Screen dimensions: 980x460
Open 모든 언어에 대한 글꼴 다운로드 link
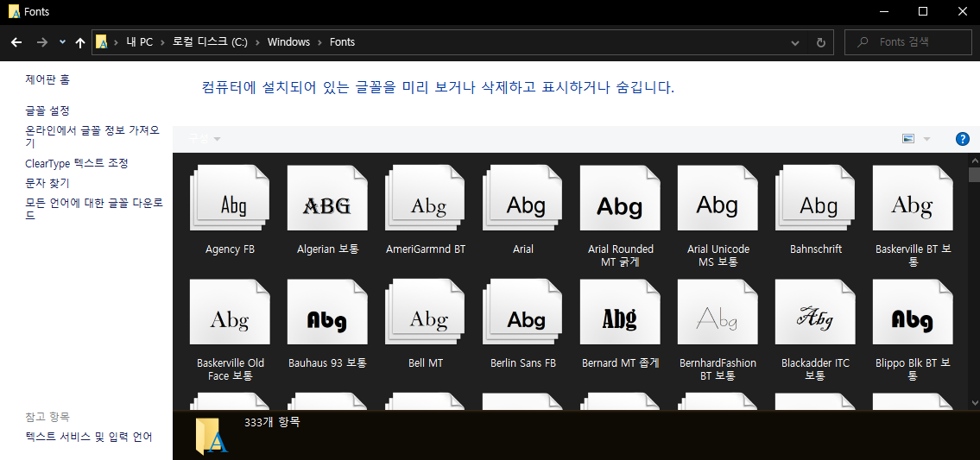[94, 210]
